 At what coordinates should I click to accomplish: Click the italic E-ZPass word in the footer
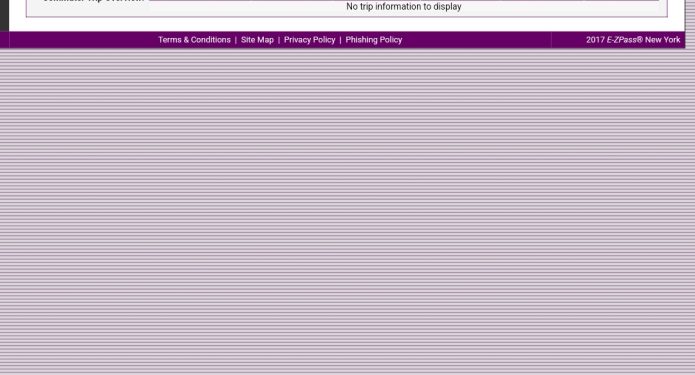coord(621,40)
